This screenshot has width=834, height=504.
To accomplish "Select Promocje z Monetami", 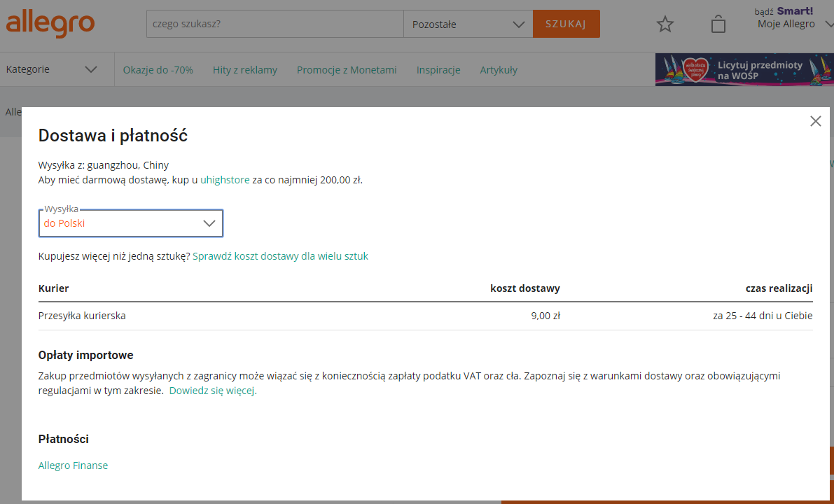I will [347, 70].
